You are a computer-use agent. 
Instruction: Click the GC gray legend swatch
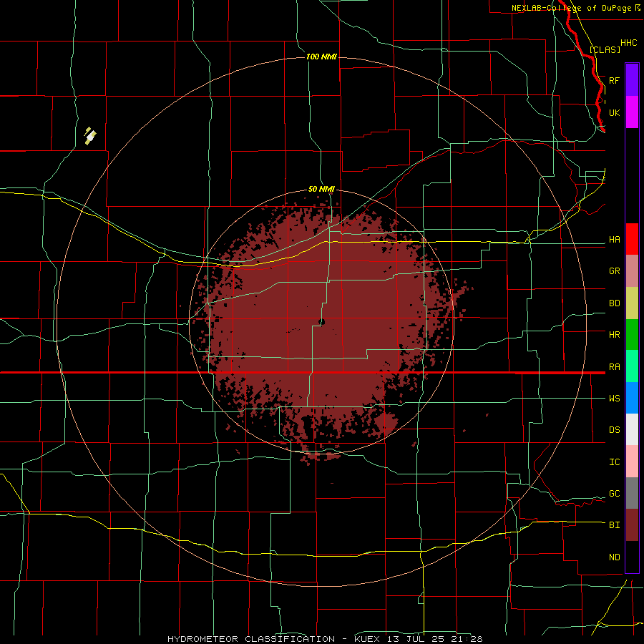pos(632,493)
